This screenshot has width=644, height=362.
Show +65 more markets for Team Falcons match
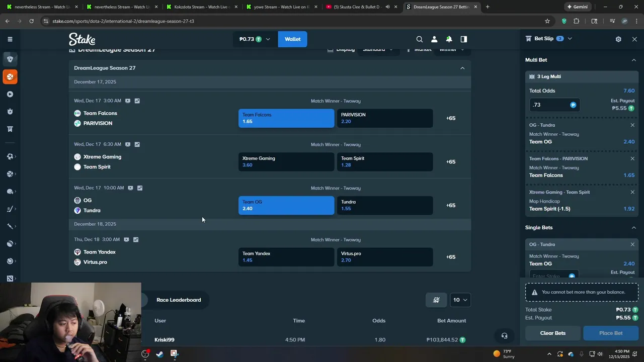coord(451,118)
